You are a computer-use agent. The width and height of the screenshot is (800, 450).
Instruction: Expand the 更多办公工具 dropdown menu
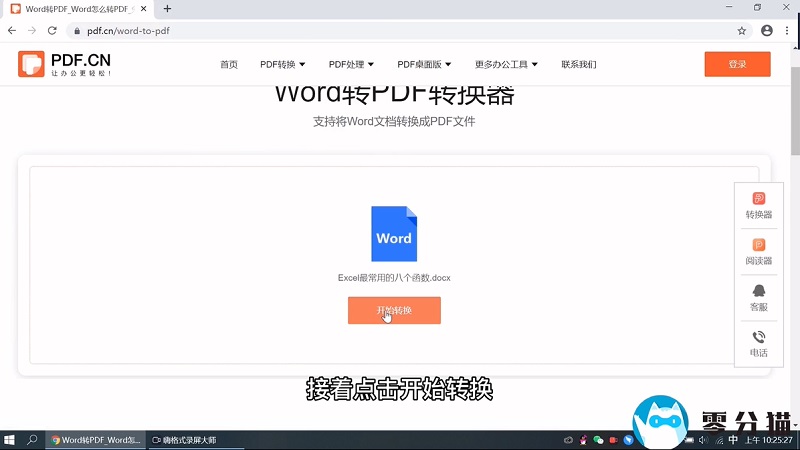[x=506, y=65]
